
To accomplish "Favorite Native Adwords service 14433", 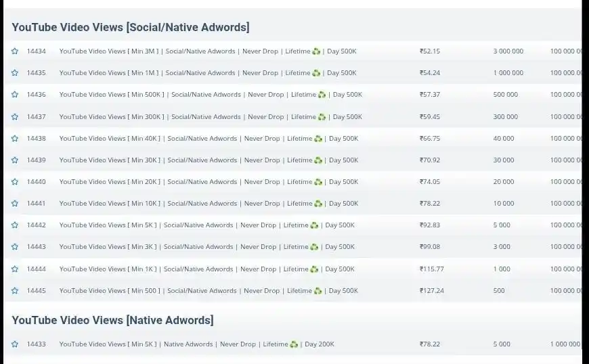I will point(14,344).
